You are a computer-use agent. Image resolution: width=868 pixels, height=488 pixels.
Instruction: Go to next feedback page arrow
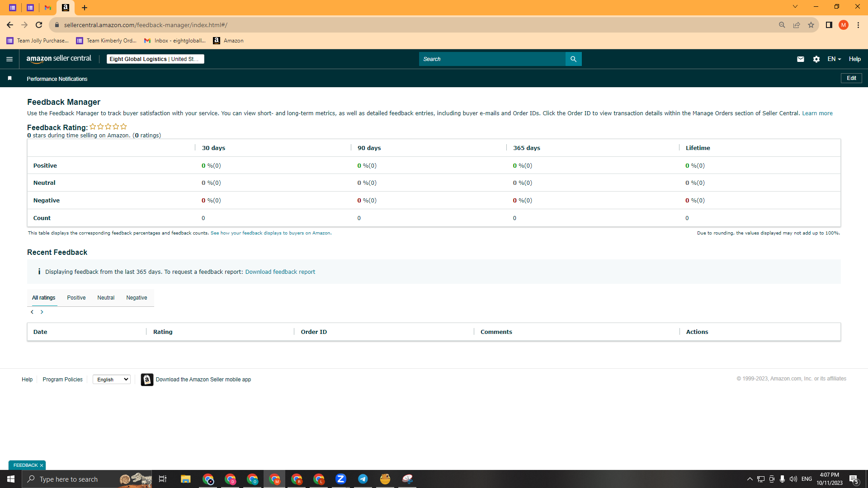42,312
